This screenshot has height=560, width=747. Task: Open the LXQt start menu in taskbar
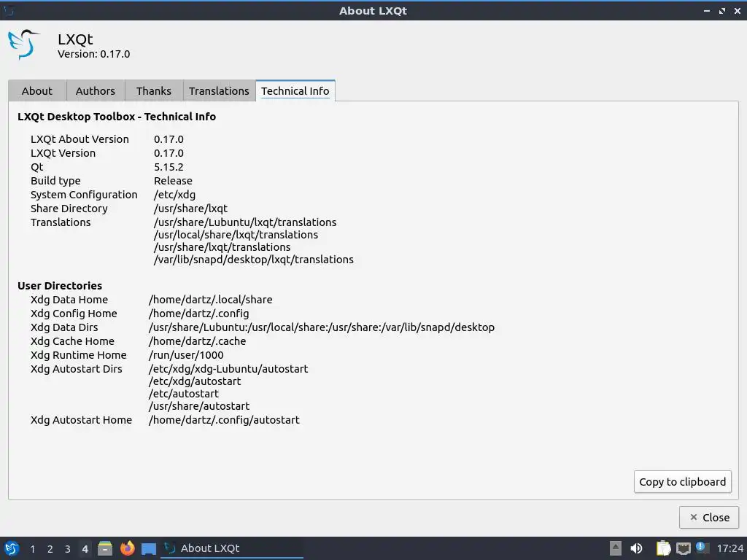(12, 548)
